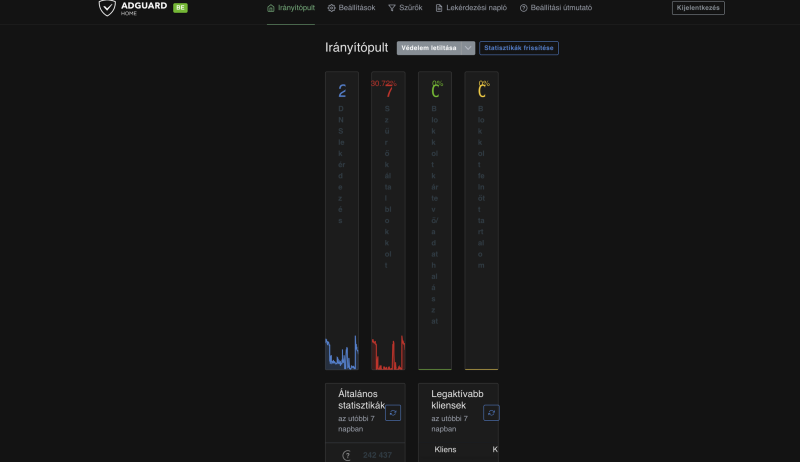
Task: Click the Lekérdezési napló document icon
Action: click(x=438, y=7)
